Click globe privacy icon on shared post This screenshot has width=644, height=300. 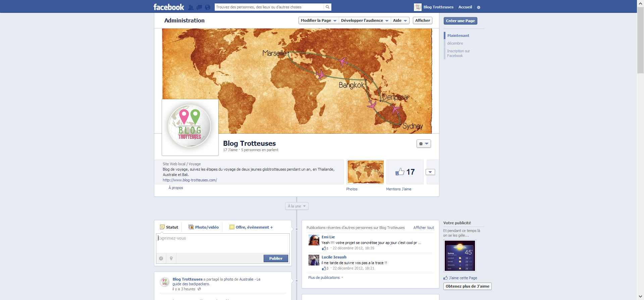click(199, 289)
